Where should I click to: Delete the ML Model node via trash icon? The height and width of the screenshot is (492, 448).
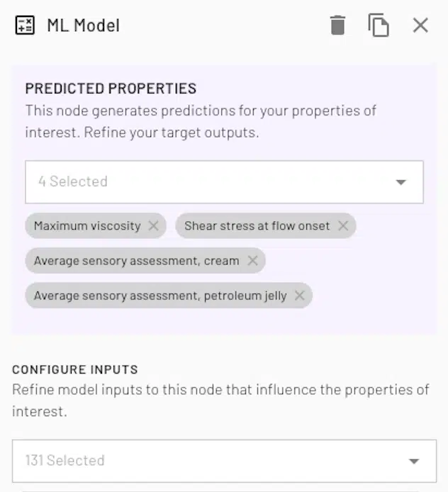coord(338,26)
